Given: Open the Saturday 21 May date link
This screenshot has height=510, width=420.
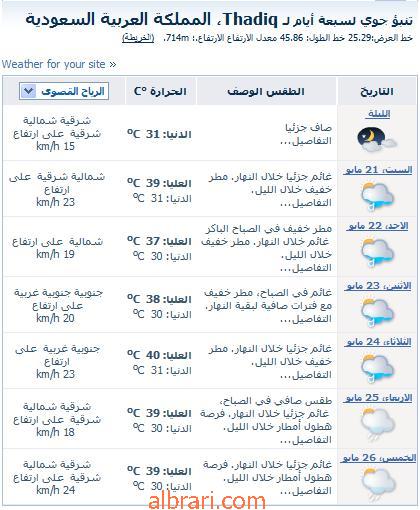Looking at the screenshot, I should [x=377, y=170].
